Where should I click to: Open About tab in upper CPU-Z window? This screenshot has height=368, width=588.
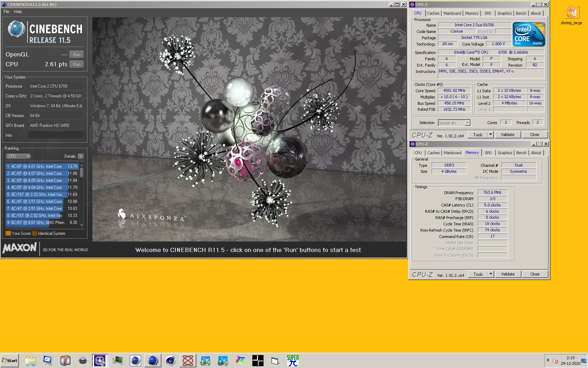[536, 13]
